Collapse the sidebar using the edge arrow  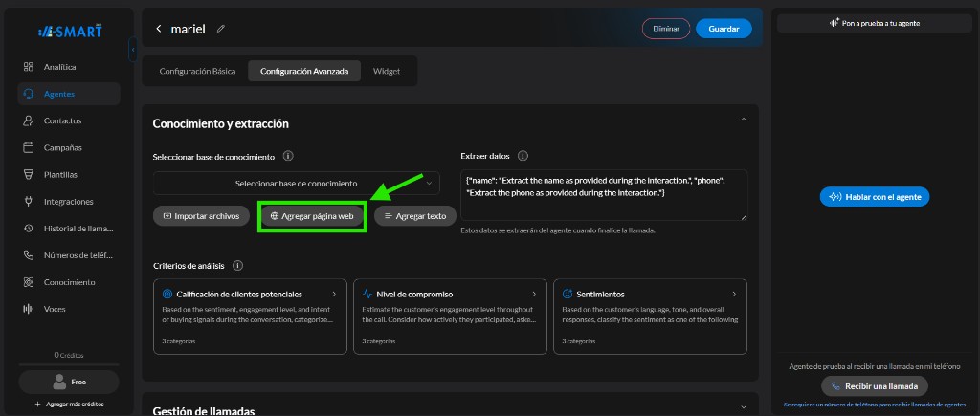pos(132,50)
